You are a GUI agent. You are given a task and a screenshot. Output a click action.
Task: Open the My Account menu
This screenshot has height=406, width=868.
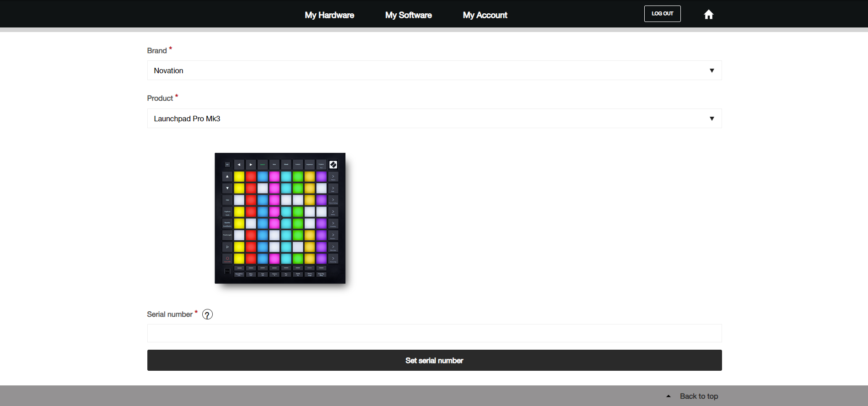click(485, 15)
